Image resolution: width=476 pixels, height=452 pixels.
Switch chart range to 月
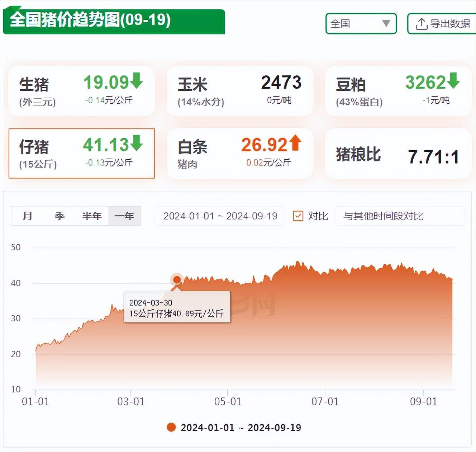[27, 216]
